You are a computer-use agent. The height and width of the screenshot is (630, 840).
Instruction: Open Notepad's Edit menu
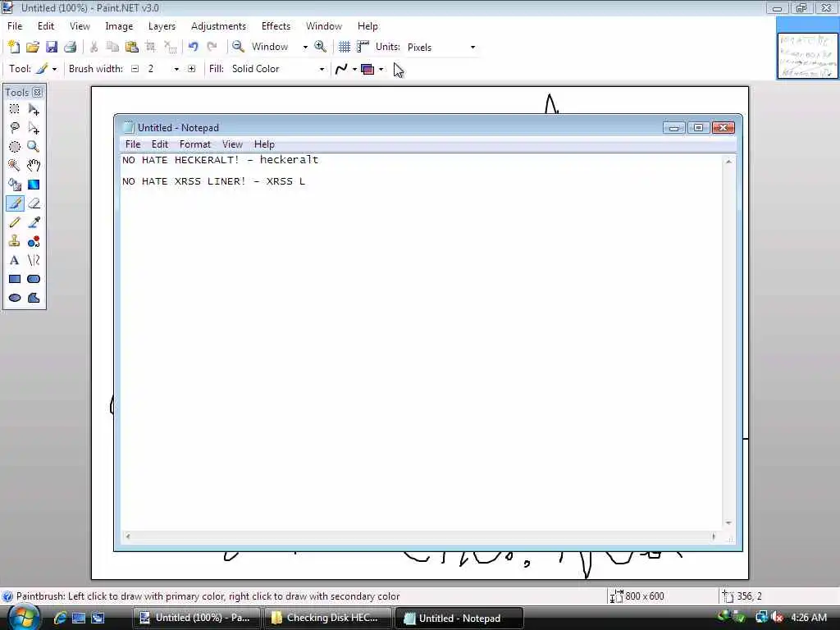[160, 144]
